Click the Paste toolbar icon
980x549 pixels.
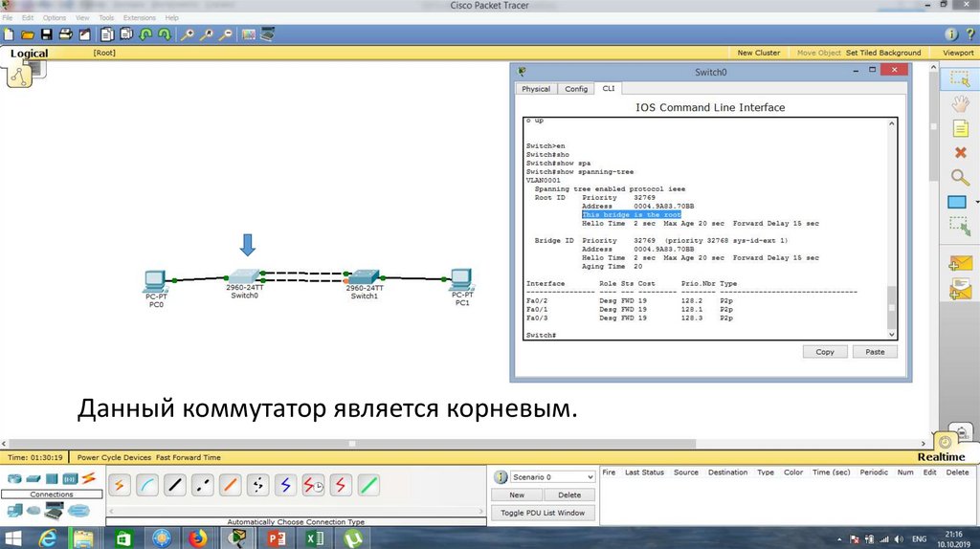click(x=126, y=34)
